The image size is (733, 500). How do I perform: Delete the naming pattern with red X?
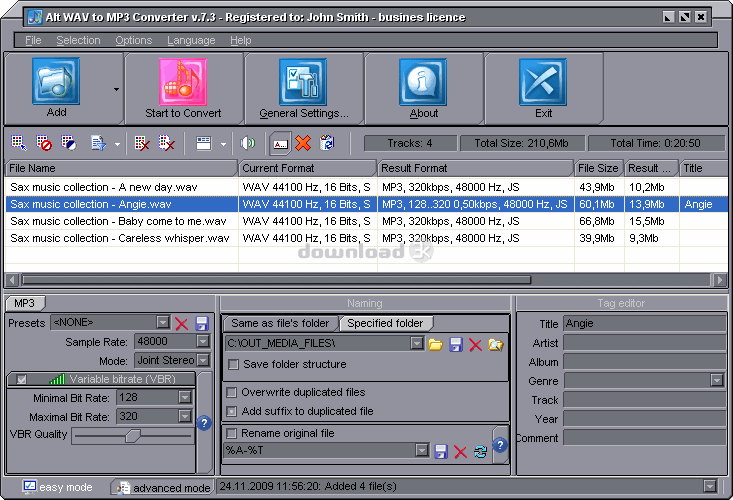pyautogui.click(x=460, y=451)
